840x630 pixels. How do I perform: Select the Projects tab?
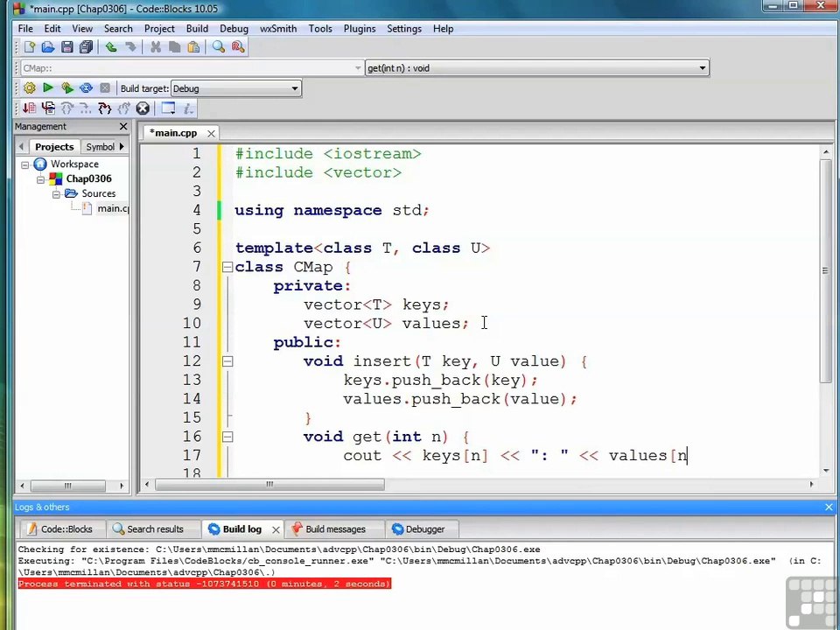pos(54,147)
